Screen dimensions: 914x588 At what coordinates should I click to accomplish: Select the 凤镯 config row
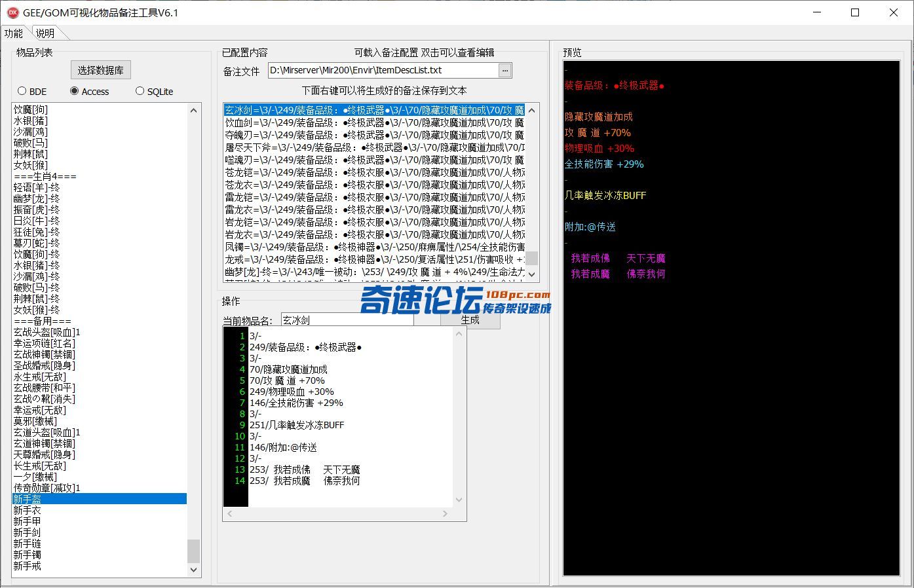[374, 247]
